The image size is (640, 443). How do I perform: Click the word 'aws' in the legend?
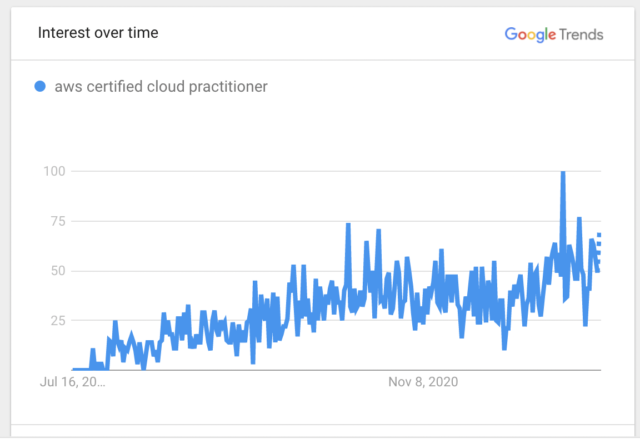tap(68, 86)
